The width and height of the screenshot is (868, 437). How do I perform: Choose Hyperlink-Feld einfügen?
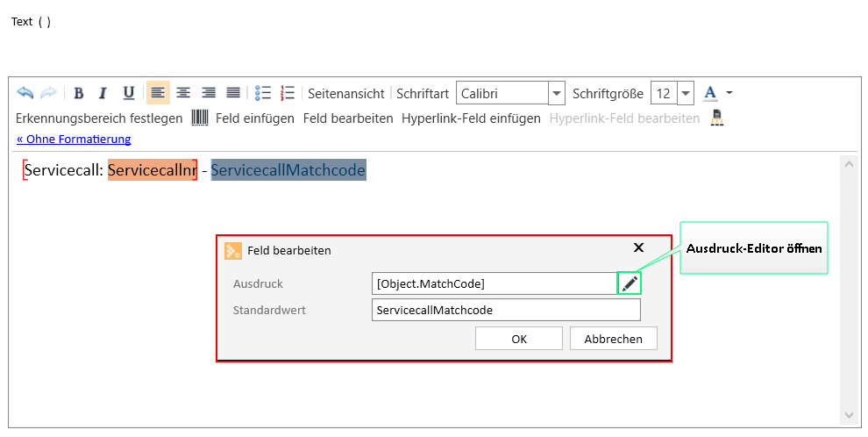[x=471, y=118]
